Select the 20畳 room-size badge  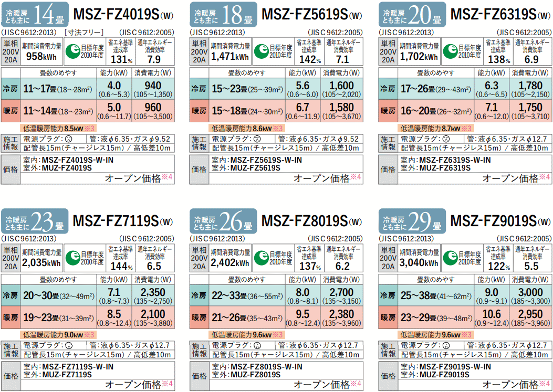coord(412,15)
